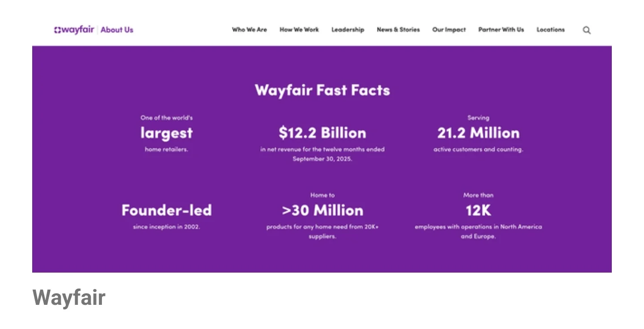Select the Founder-led text
This screenshot has width=644, height=329.
(166, 210)
